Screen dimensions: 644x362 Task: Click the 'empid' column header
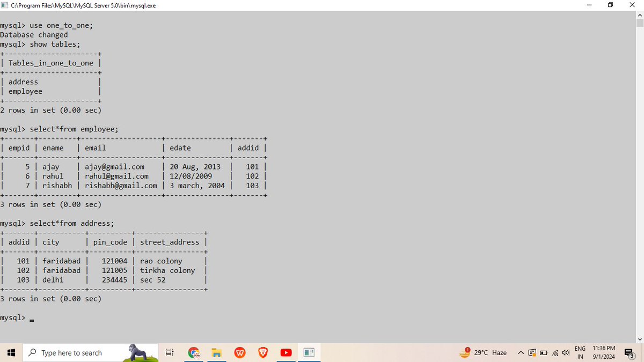pos(19,147)
